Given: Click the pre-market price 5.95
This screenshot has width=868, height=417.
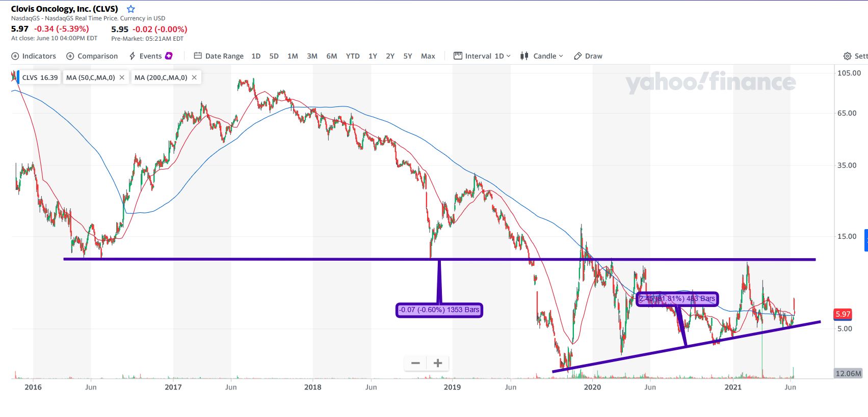Looking at the screenshot, I should click(120, 30).
